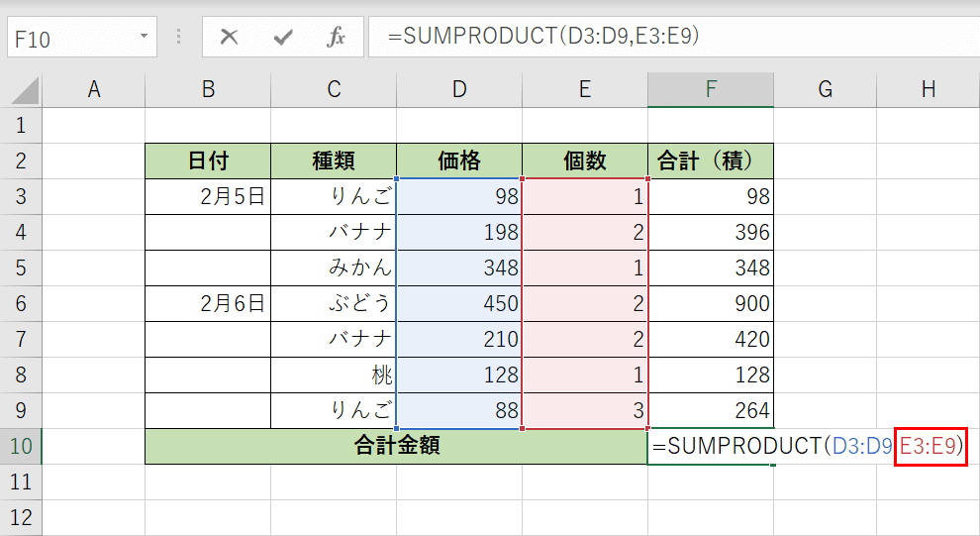
Task: Click the Enter checkmark formula icon
Action: pos(283,38)
